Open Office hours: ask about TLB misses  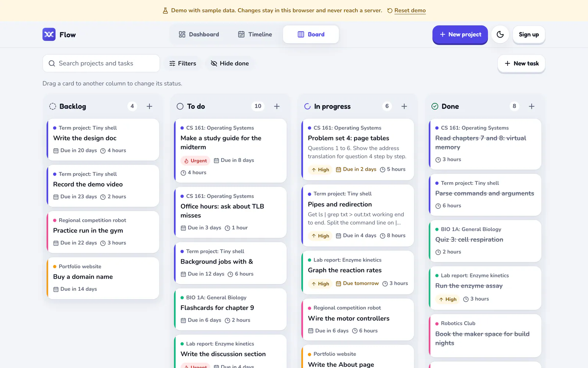(x=230, y=212)
